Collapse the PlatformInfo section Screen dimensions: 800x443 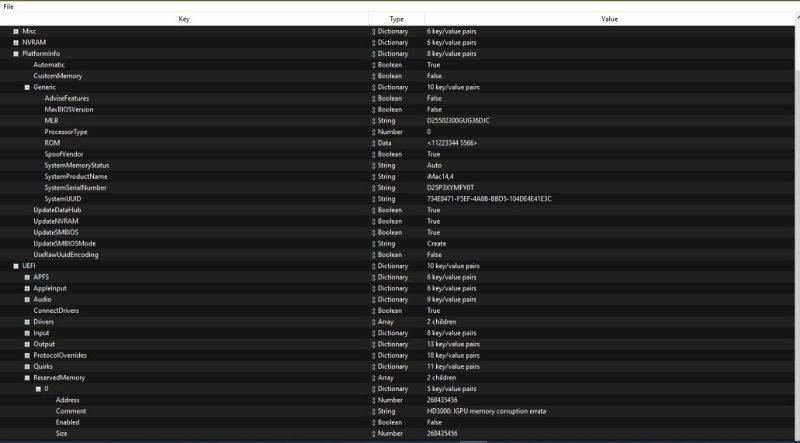[16, 54]
